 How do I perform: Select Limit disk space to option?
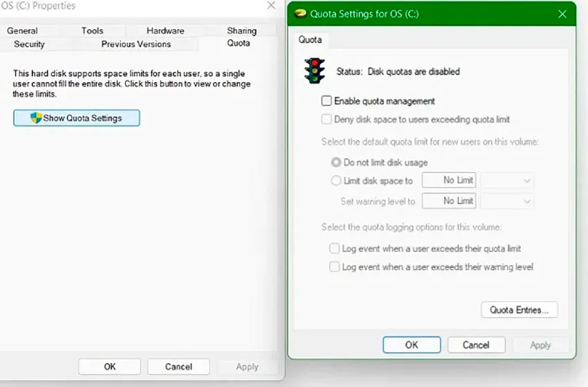[x=336, y=180]
